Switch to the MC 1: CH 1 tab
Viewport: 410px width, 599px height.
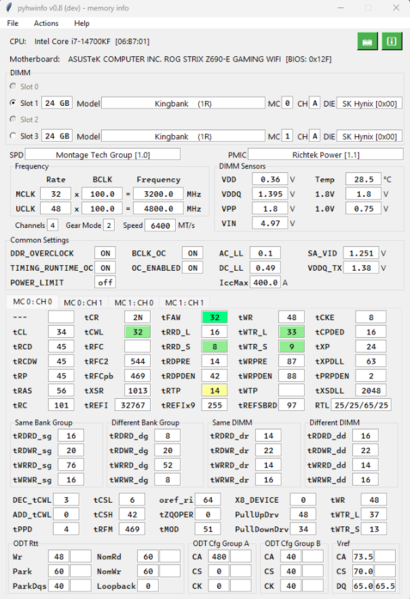click(185, 303)
